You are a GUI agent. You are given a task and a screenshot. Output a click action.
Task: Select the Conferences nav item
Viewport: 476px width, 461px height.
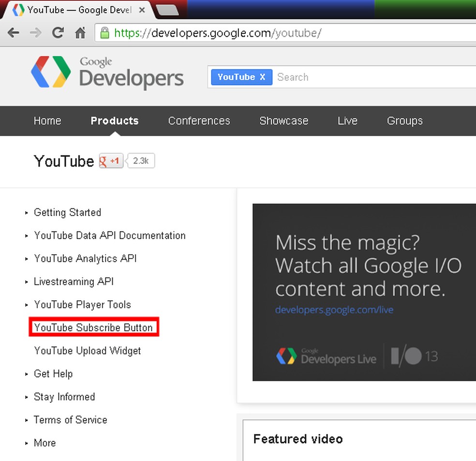tap(199, 121)
